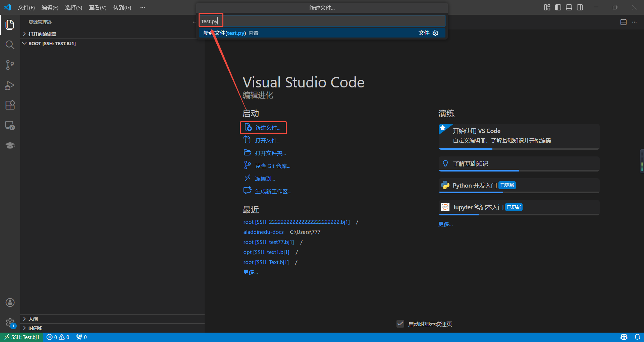Click the Accounts icon in activity bar
The height and width of the screenshot is (342, 644).
[x=10, y=302]
